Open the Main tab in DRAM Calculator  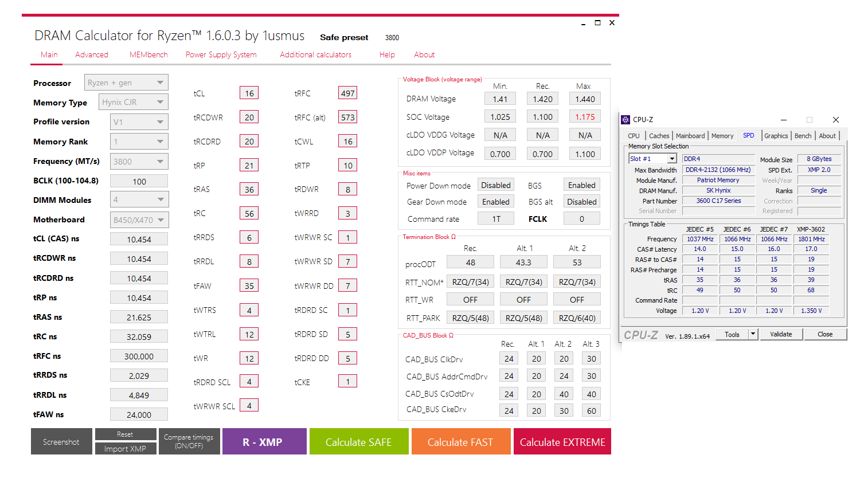pos(49,54)
